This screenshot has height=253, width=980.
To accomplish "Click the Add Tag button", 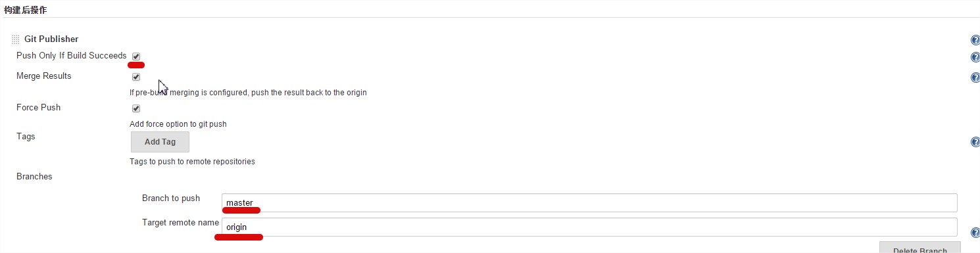I will (x=160, y=142).
